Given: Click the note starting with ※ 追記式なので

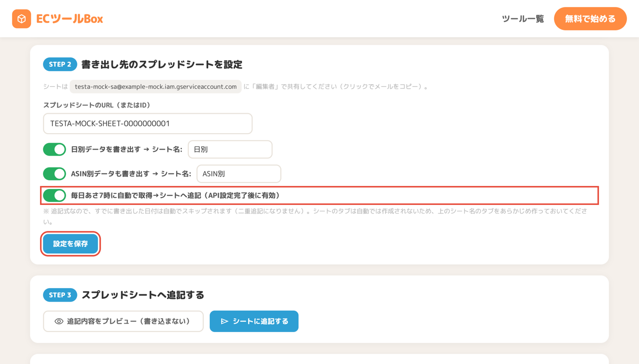Looking at the screenshot, I should click(315, 216).
